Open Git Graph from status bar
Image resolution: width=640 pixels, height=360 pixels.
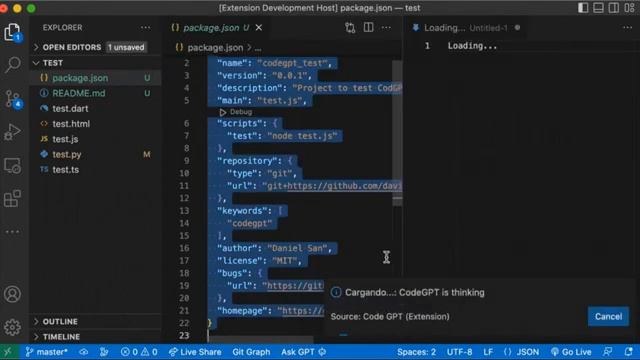pyautogui.click(x=251, y=352)
